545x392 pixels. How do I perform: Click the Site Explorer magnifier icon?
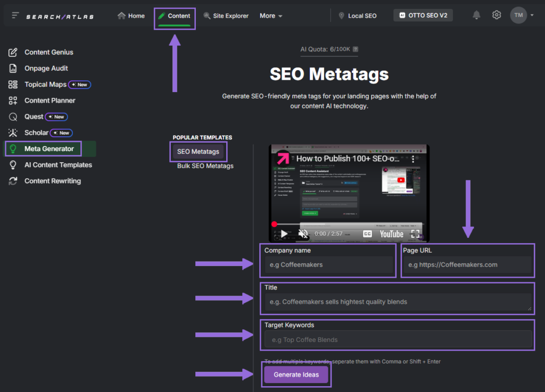click(207, 15)
